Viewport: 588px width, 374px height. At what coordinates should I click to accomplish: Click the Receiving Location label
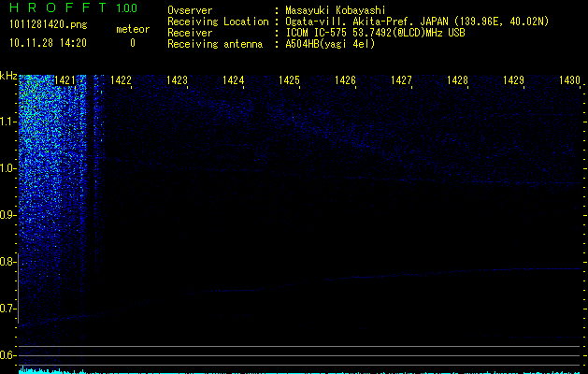coord(218,22)
